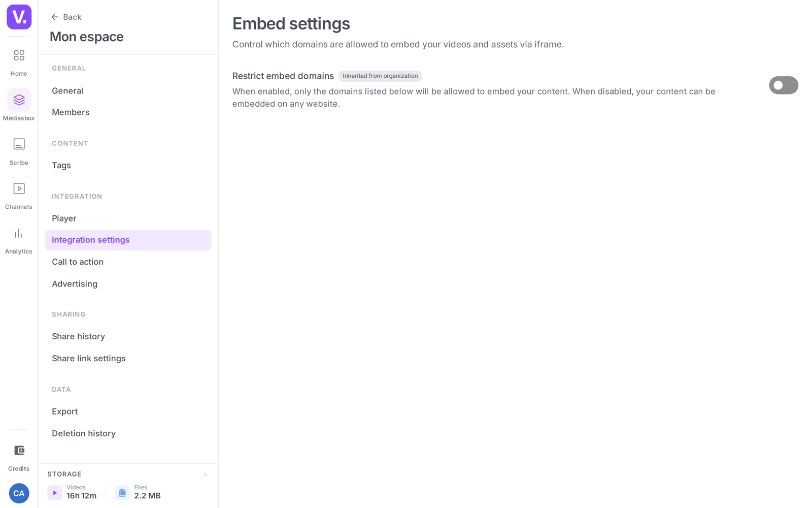This screenshot has width=812, height=508.
Task: Select the Mediasbox layers icon
Action: tap(19, 100)
